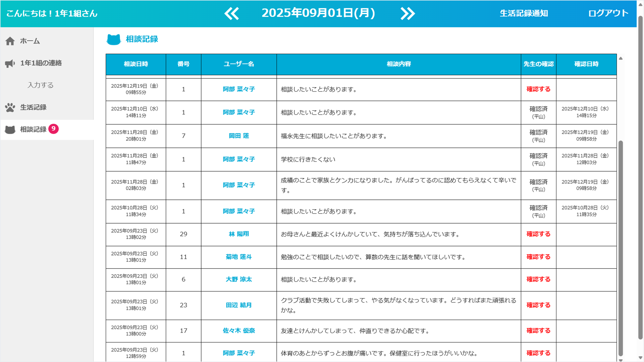Click the home icon in sidebar
Viewport: 644px width, 362px height.
10,41
